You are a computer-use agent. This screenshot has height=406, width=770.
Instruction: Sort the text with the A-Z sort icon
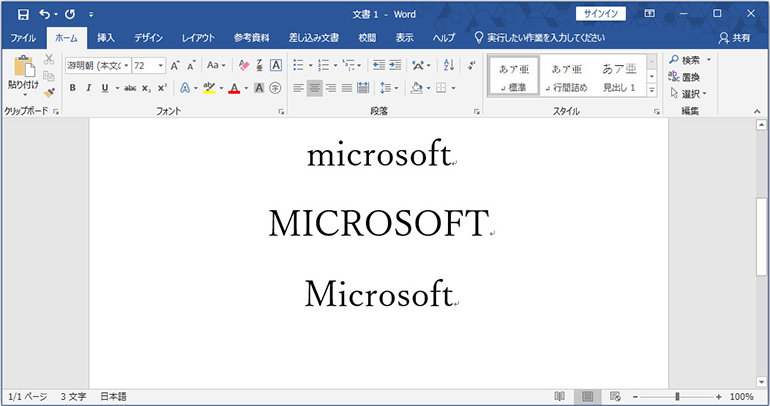[x=449, y=65]
